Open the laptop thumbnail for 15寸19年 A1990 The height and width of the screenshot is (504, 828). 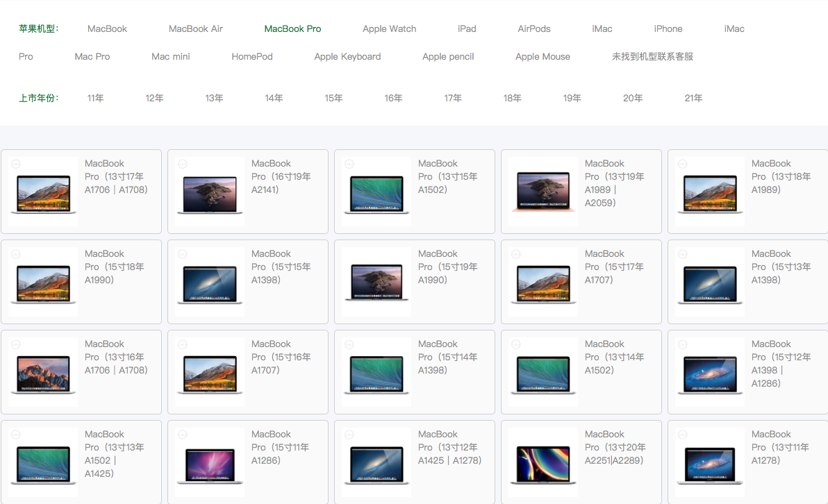coord(376,282)
